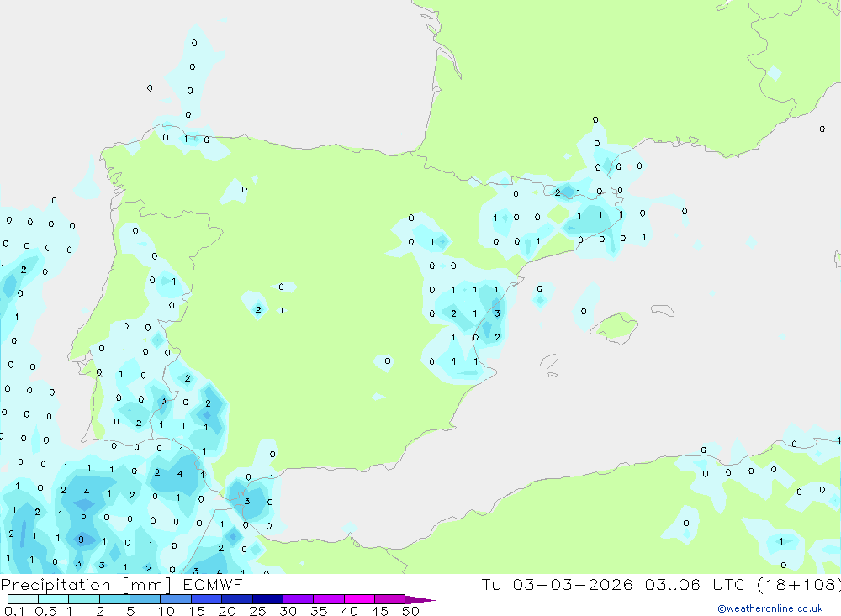The image size is (841, 616).
Task: Click the 'Tu 03-03-2026' date text
Action: pos(557,584)
